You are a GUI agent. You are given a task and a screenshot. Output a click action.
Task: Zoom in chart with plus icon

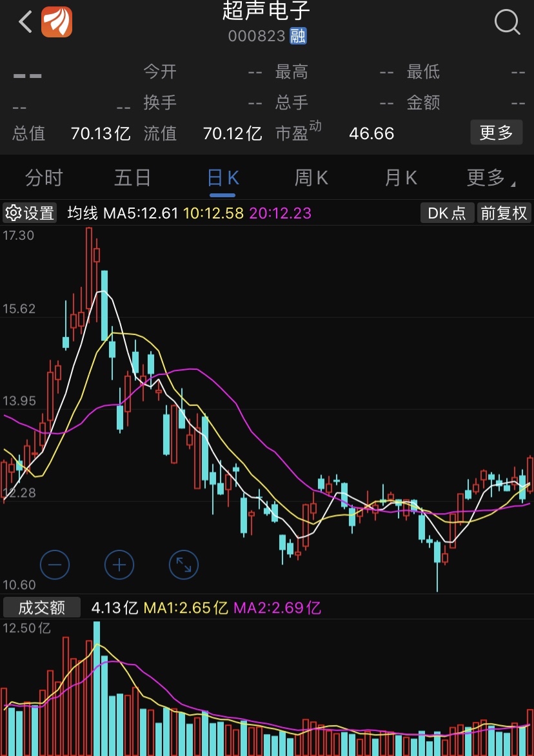(x=119, y=565)
